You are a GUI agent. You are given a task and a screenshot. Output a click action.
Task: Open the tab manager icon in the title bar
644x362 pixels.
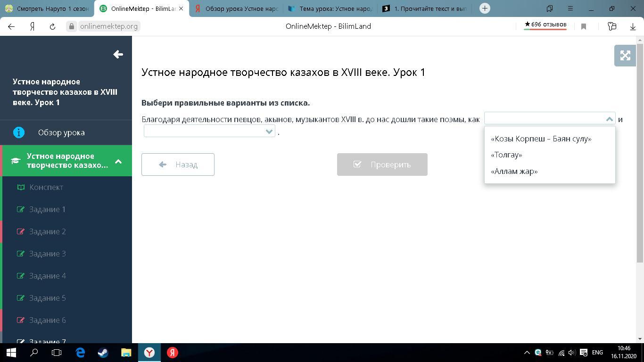[550, 8]
